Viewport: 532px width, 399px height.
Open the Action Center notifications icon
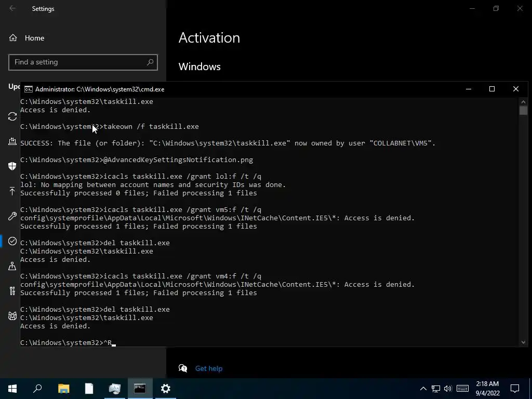[515, 389]
